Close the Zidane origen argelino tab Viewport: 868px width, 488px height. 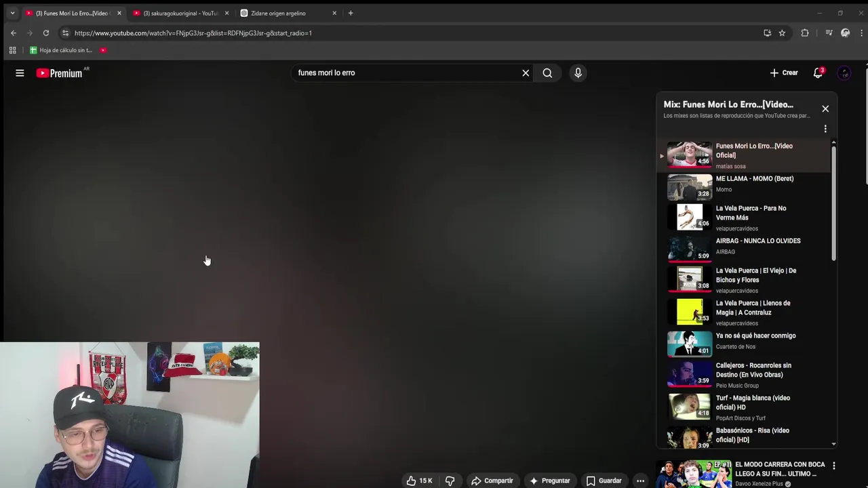click(334, 13)
